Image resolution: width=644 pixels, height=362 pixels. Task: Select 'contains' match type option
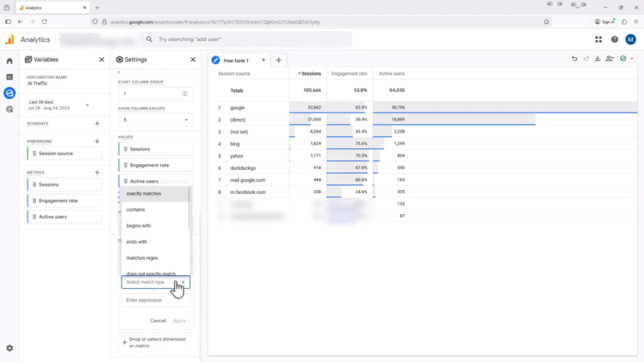[136, 210]
